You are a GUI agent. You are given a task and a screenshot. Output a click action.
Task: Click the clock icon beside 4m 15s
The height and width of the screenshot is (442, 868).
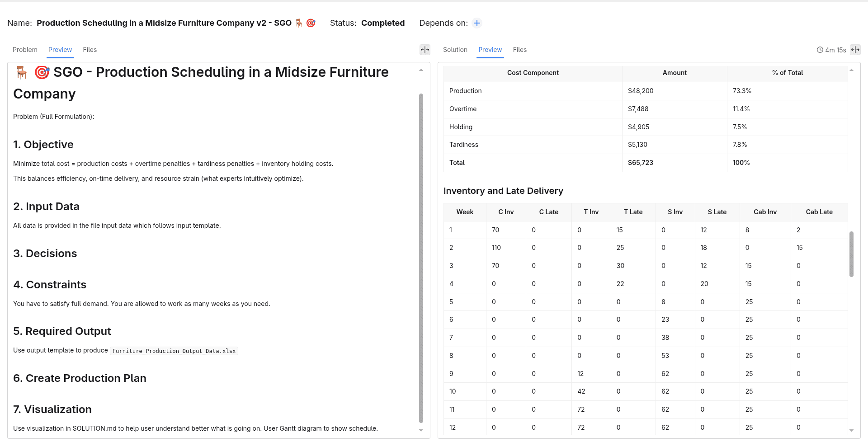click(x=820, y=50)
